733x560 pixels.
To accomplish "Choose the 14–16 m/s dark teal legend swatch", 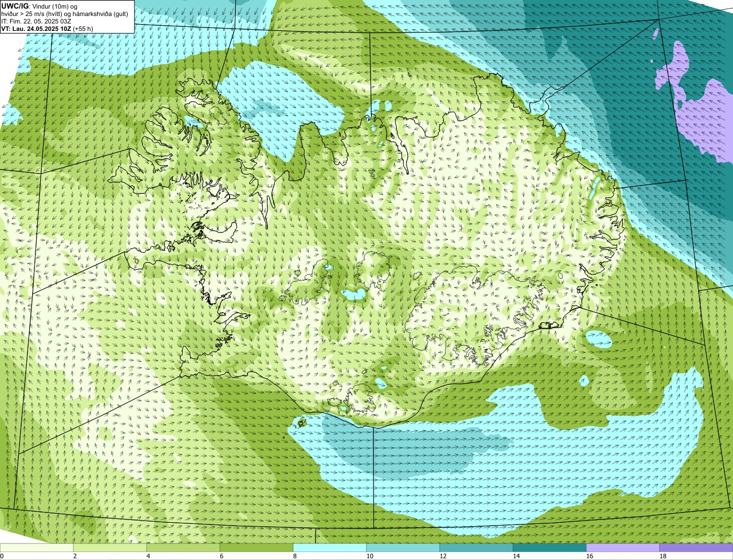I will click(550, 548).
